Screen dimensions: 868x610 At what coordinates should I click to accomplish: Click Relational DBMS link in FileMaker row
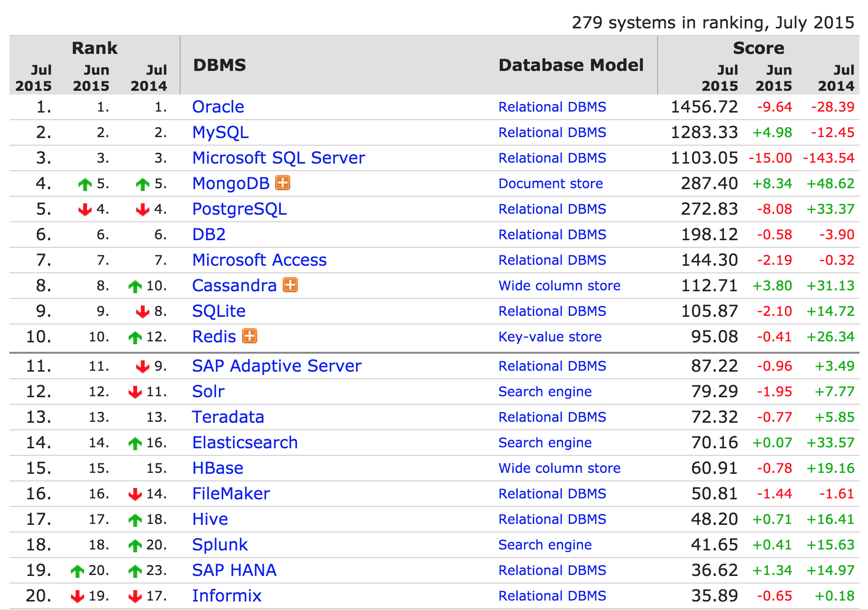[552, 494]
